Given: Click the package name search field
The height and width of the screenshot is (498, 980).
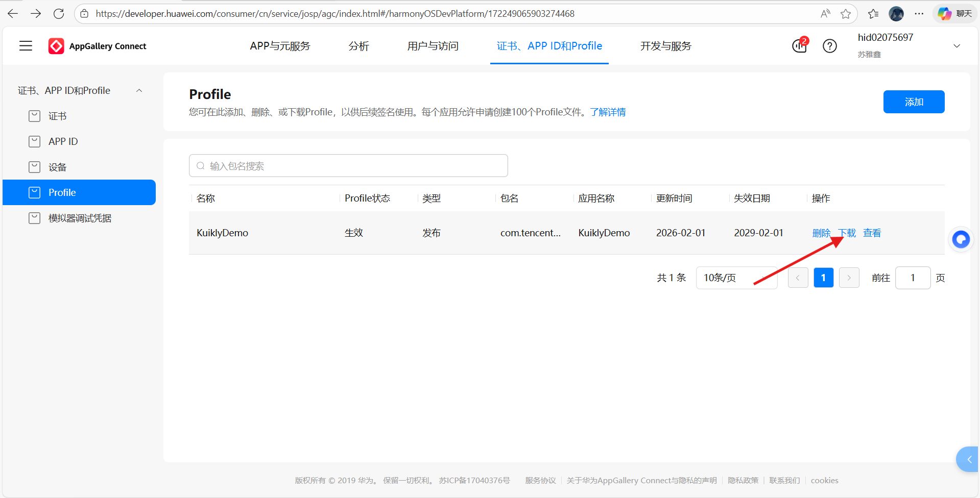Looking at the screenshot, I should click(x=348, y=165).
